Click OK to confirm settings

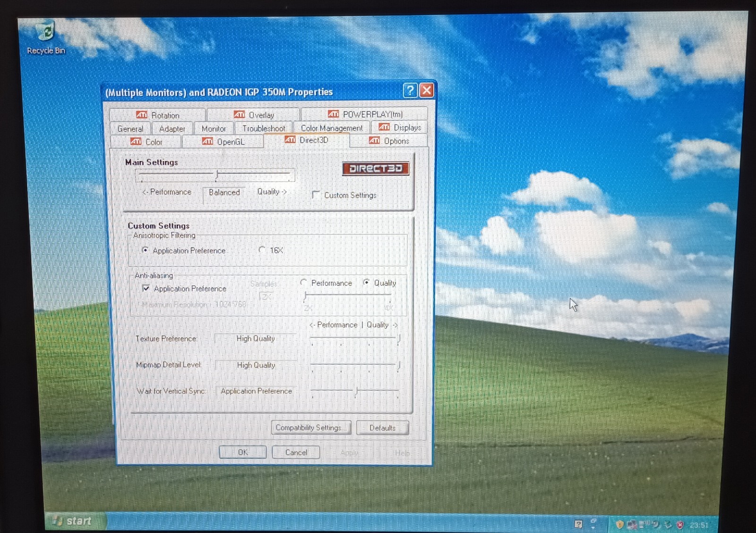pyautogui.click(x=243, y=452)
